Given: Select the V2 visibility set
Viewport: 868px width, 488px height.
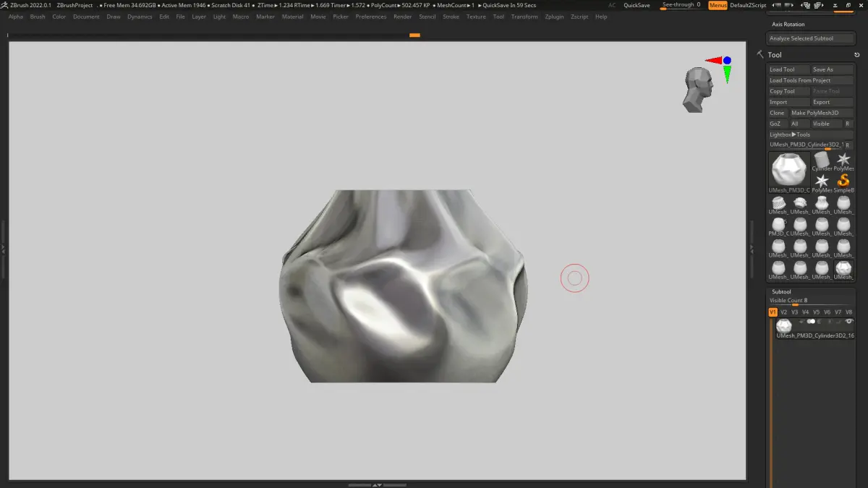Looking at the screenshot, I should pos(783,312).
